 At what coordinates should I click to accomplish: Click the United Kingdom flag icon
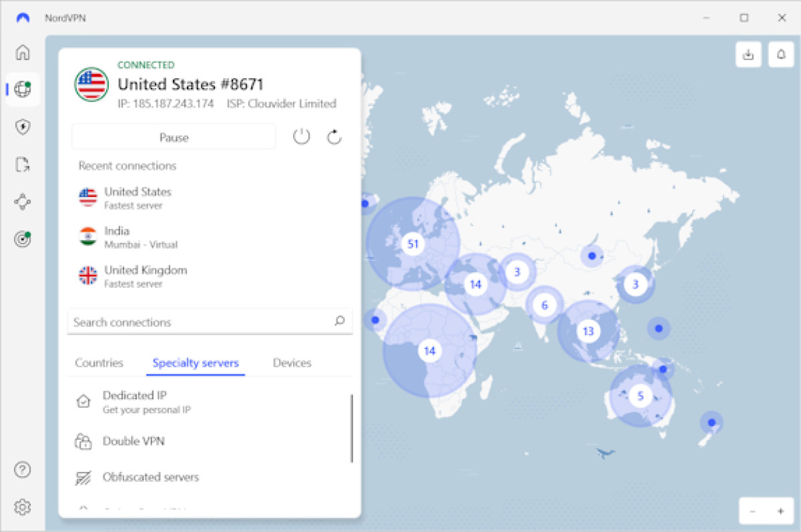point(87,276)
